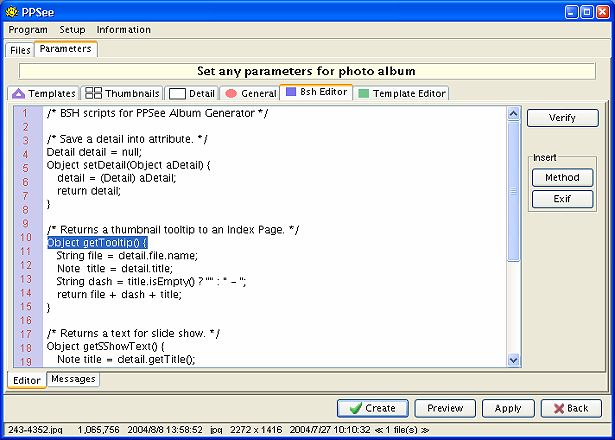Select the Parameters tab
The image size is (615, 440).
pos(66,49)
